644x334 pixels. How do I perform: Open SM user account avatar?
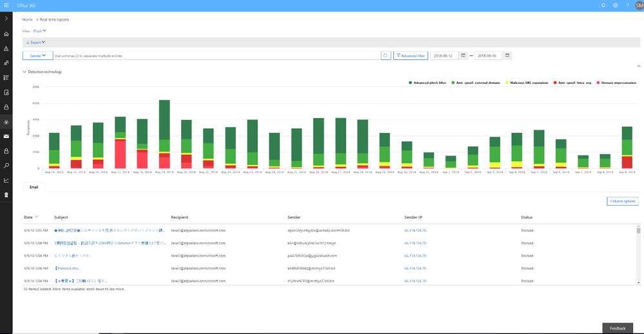click(x=639, y=5)
